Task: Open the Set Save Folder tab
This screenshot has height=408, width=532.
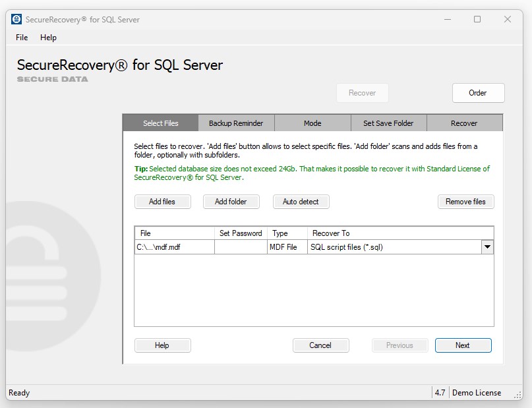Action: (x=388, y=123)
